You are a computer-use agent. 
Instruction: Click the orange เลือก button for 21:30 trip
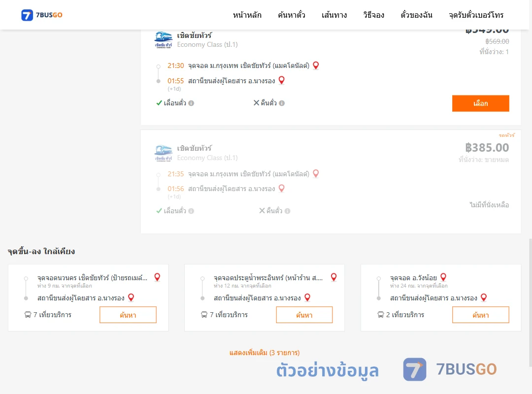(480, 103)
